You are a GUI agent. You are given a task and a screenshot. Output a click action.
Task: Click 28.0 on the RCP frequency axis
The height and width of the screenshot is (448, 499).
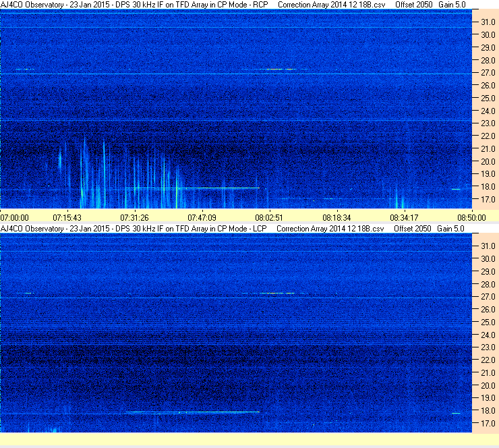(x=488, y=61)
